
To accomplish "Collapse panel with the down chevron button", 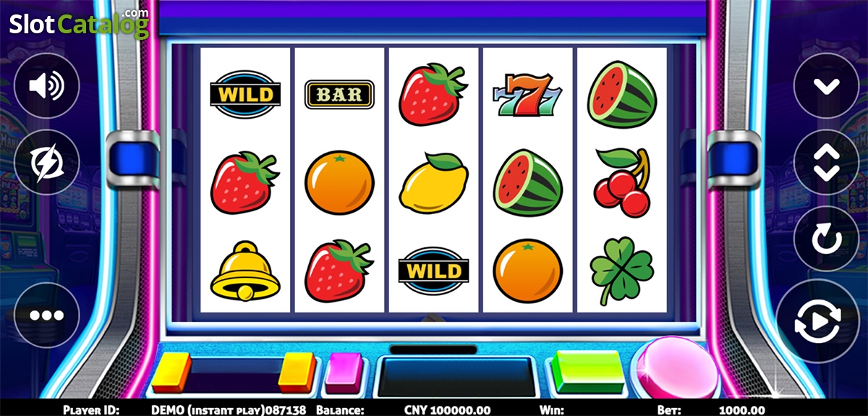I will tap(826, 86).
